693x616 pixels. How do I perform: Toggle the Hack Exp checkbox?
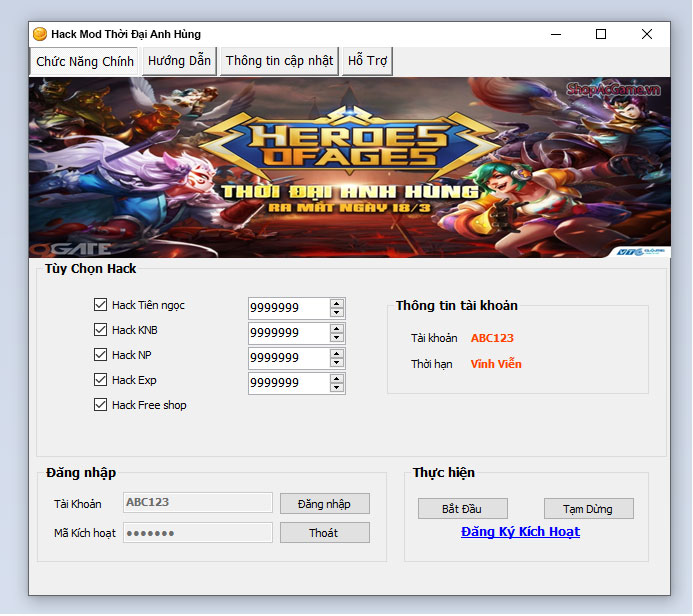pyautogui.click(x=100, y=380)
